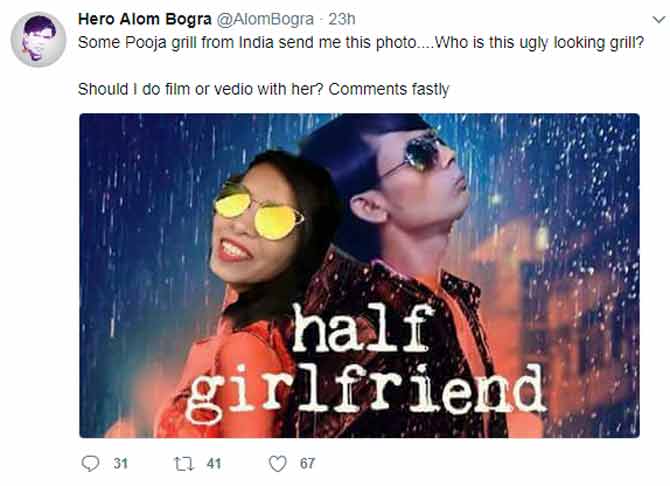670x486 pixels.
Task: Click the 'Should I do film or vedio' line
Action: tap(263, 89)
